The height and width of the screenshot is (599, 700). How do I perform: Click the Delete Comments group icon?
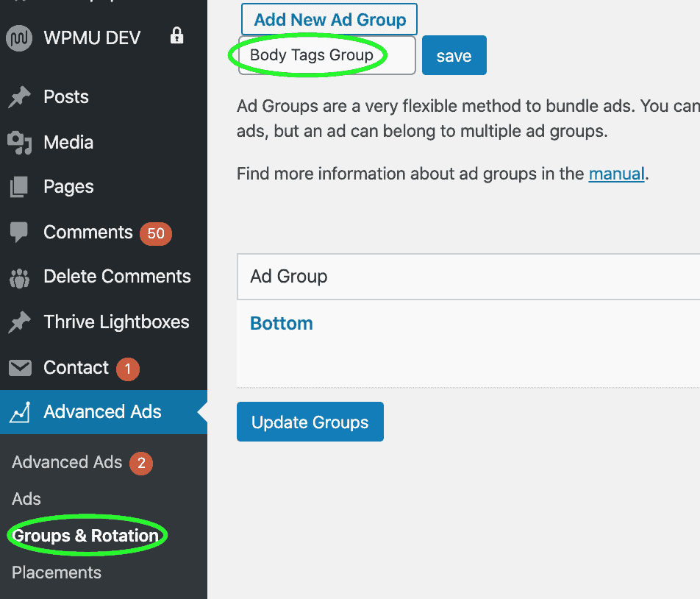tap(19, 278)
